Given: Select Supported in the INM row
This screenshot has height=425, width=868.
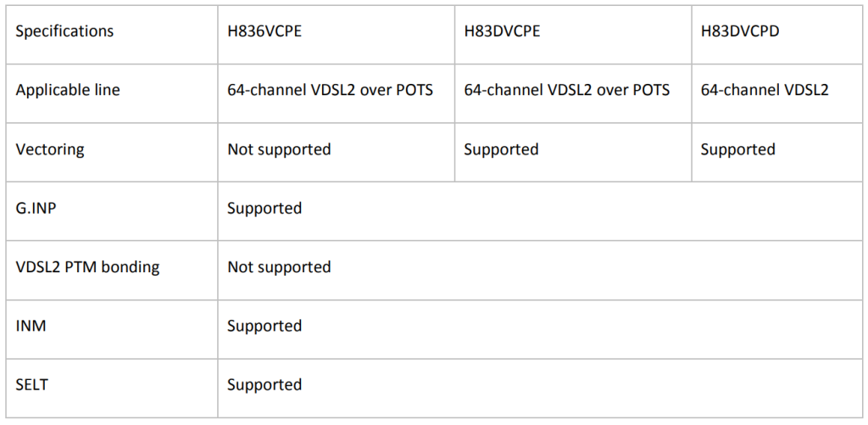Looking at the screenshot, I should [x=264, y=326].
